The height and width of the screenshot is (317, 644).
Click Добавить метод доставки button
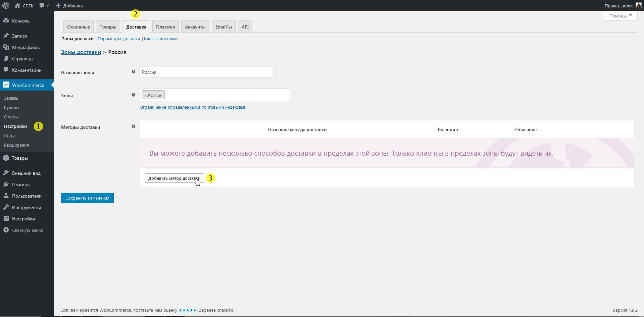[174, 178]
